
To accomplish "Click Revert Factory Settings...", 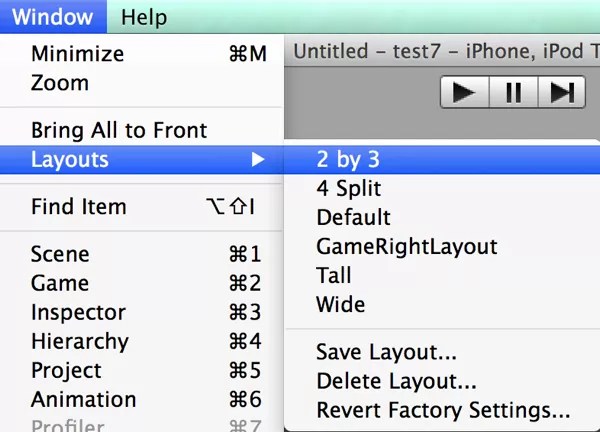I will click(x=443, y=410).
